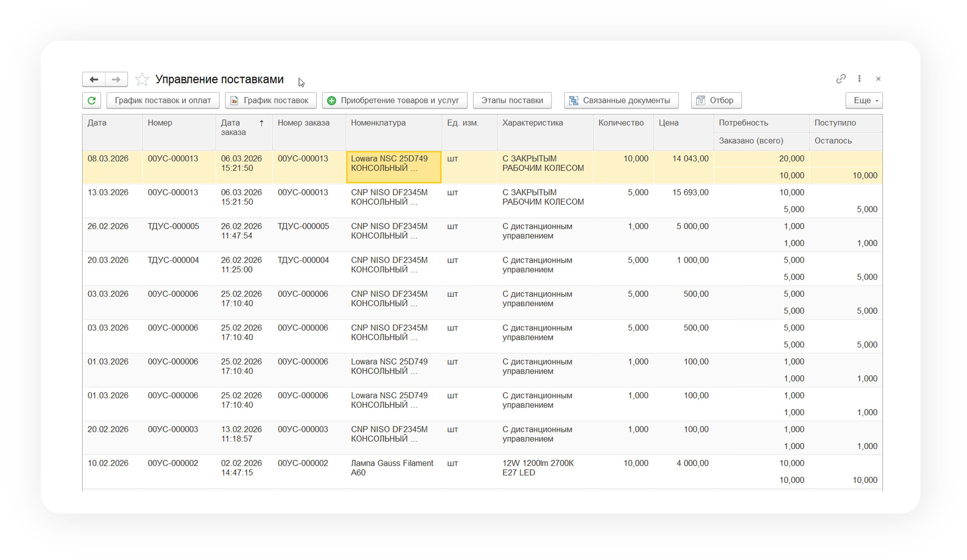
Task: Open Связанные документы structure button
Action: [x=621, y=101]
